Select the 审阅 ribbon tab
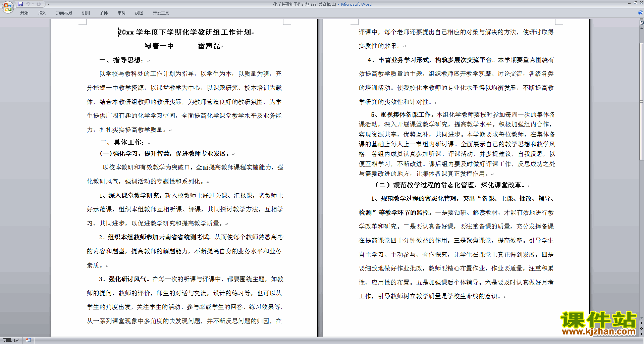 point(121,13)
